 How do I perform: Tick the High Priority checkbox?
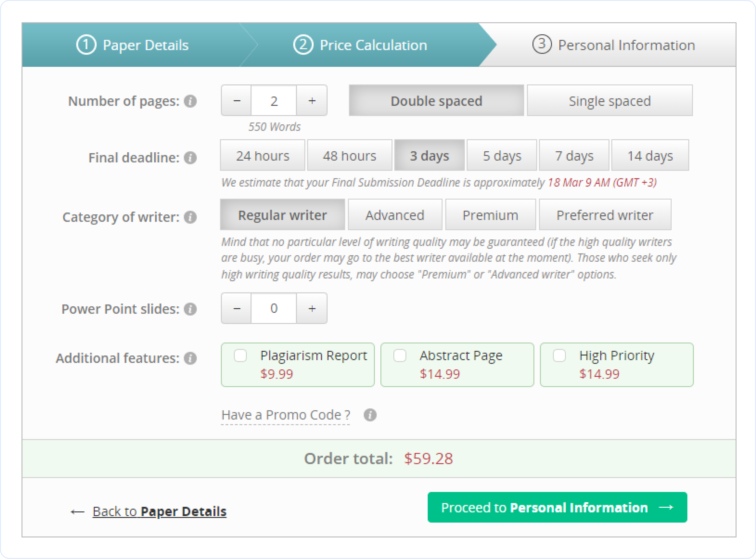tap(559, 356)
